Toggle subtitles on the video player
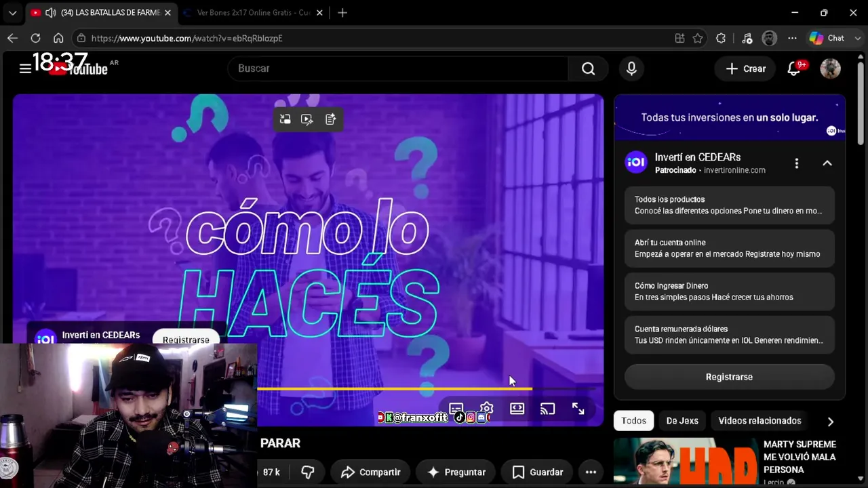The image size is (868, 488). [x=456, y=409]
